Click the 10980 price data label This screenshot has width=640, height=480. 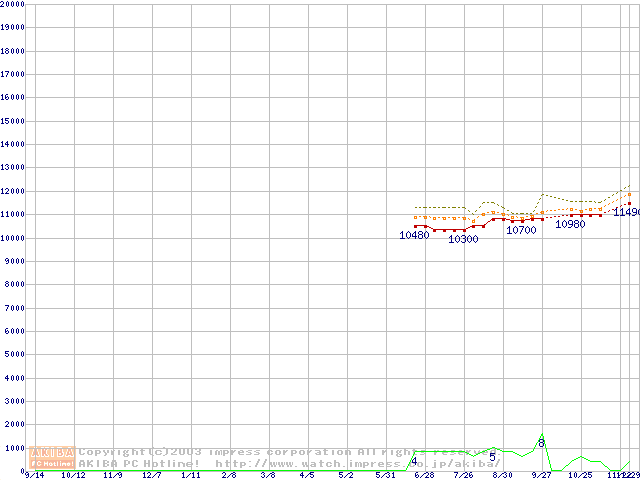pyautogui.click(x=570, y=225)
